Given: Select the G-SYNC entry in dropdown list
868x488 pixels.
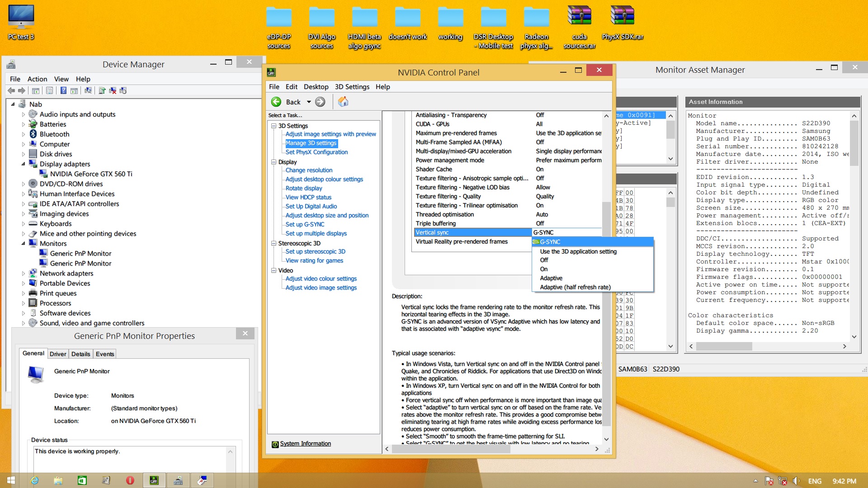Looking at the screenshot, I should pos(593,242).
